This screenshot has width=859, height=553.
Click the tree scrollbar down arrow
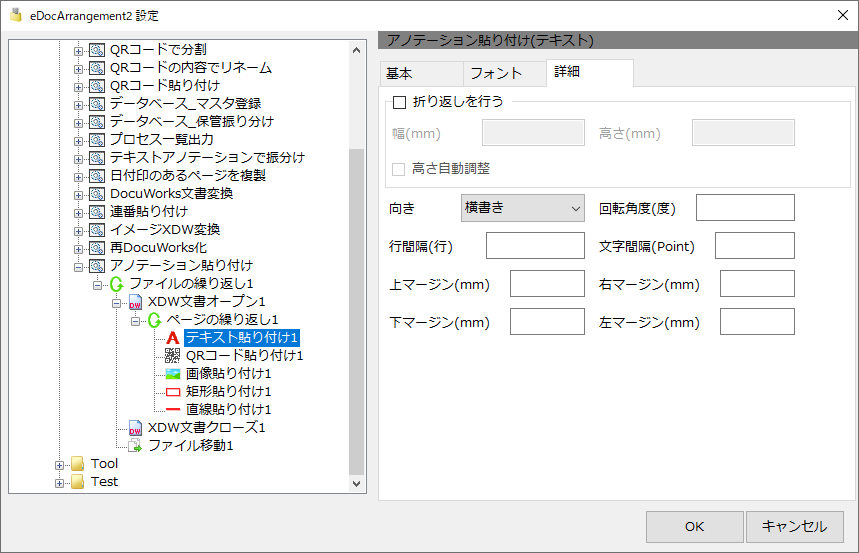357,483
